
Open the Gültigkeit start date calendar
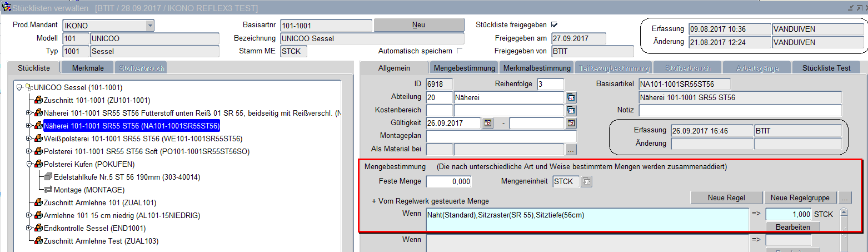click(487, 123)
